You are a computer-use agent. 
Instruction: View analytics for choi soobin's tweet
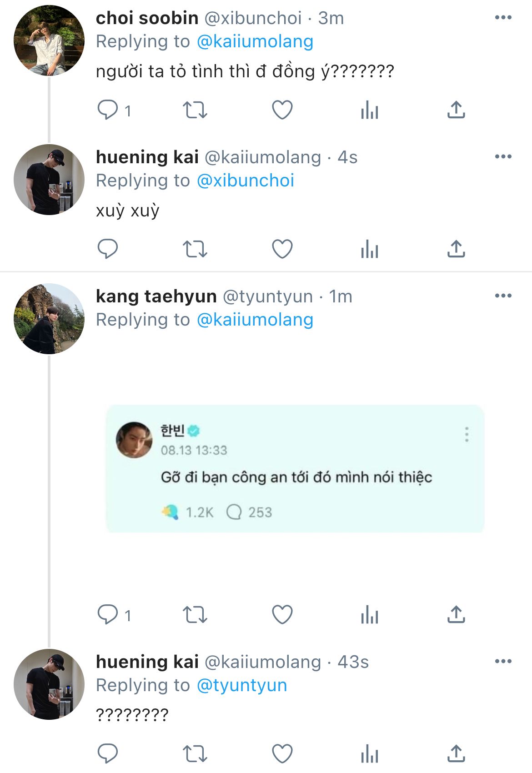click(369, 110)
